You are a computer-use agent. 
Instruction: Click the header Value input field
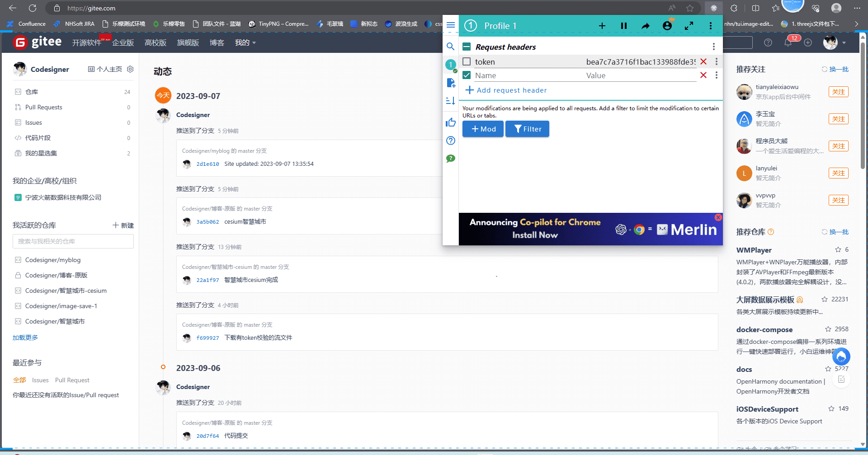[641, 75]
